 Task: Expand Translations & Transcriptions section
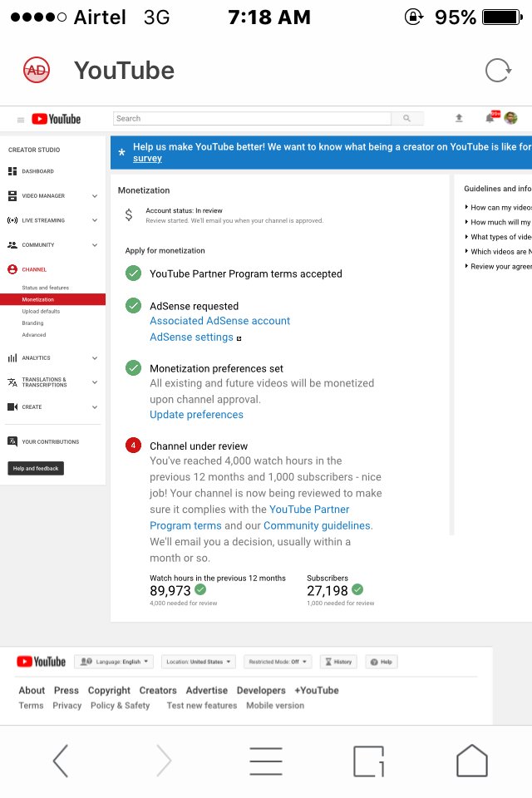coord(95,382)
